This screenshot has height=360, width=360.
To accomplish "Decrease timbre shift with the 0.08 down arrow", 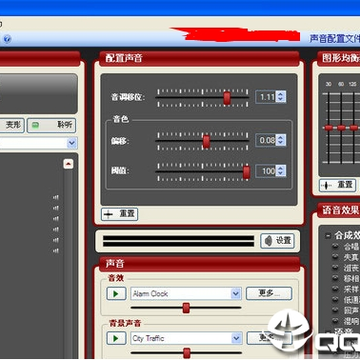I will click(281, 143).
